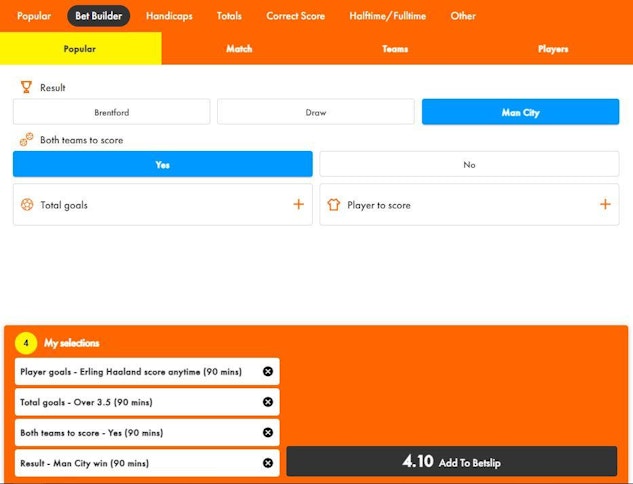Open the Bet Builder tab
The height and width of the screenshot is (484, 633).
pyautogui.click(x=99, y=16)
